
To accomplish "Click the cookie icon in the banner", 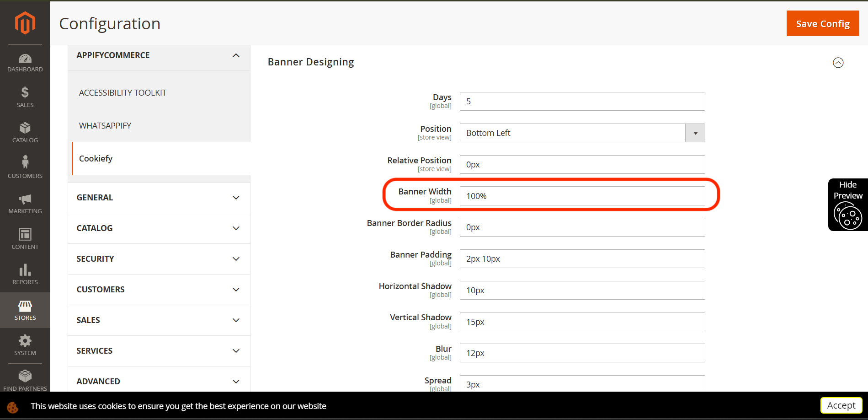I will [x=12, y=407].
